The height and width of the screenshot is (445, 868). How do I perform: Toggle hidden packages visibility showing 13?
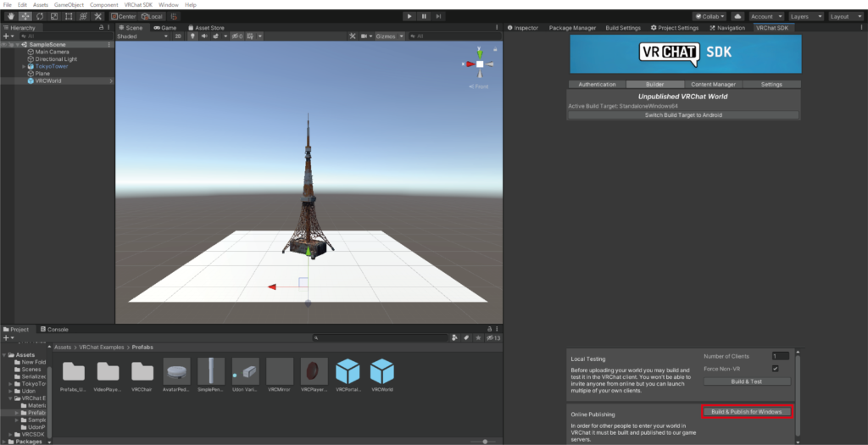(493, 337)
